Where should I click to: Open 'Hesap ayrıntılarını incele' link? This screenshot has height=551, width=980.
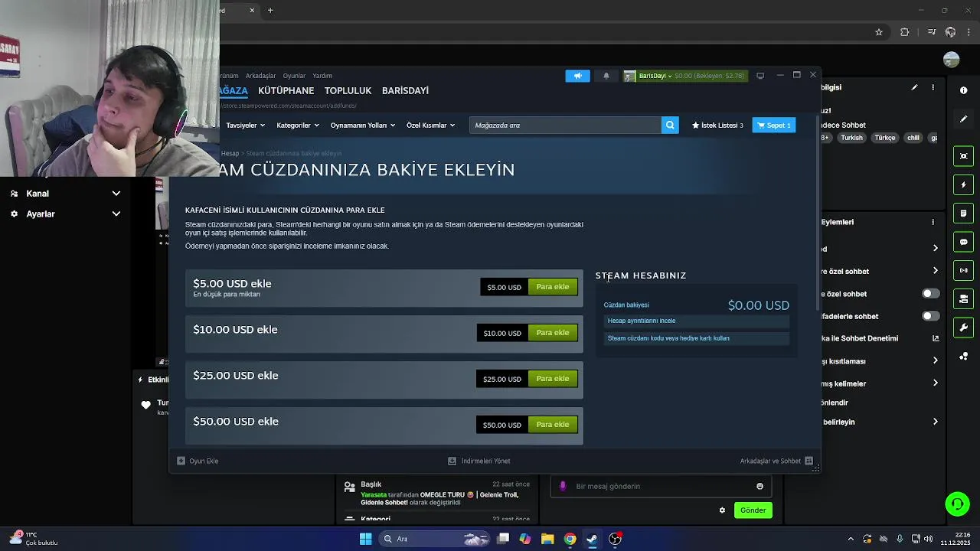(x=696, y=321)
